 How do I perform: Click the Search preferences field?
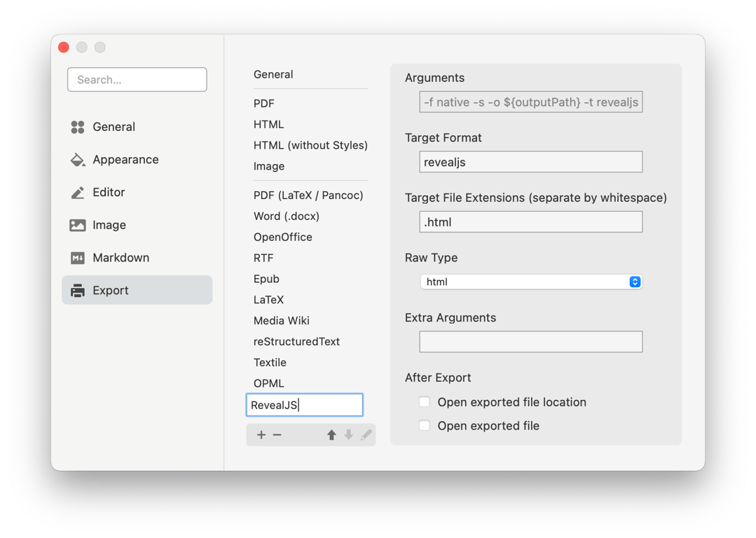pos(137,80)
